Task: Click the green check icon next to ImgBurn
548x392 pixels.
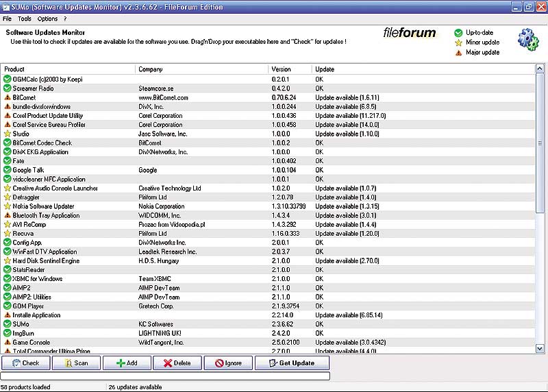Action: pos(8,333)
